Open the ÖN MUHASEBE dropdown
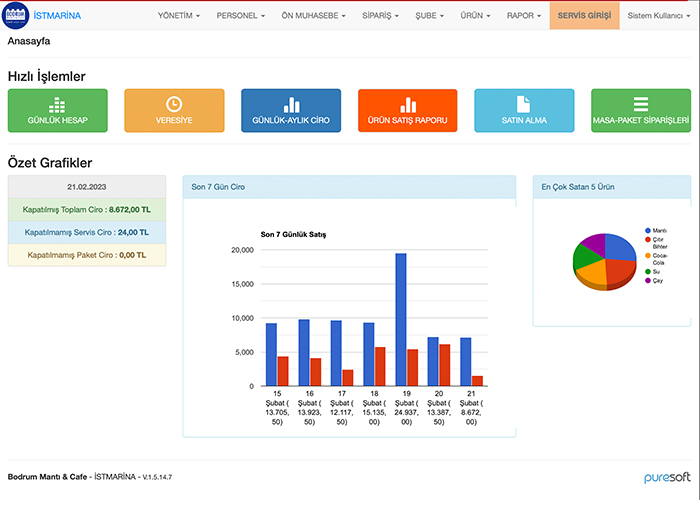This screenshot has width=700, height=526. (313, 16)
